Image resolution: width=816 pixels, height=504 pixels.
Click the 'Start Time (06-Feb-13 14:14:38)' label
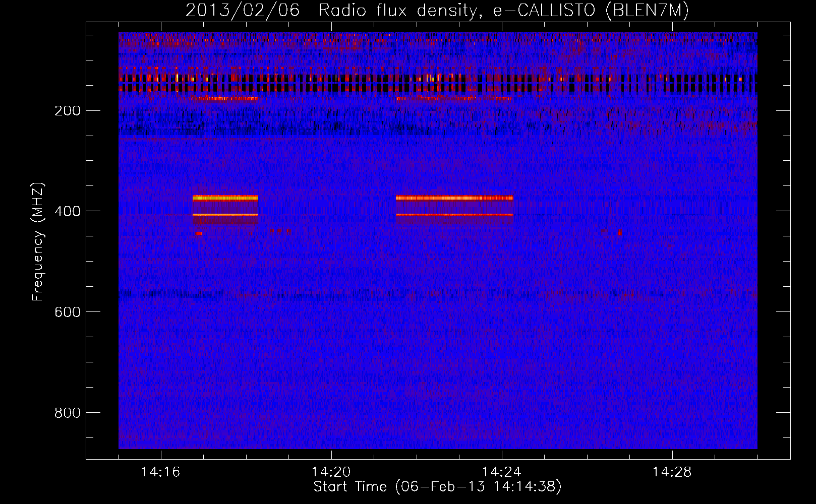point(437,487)
